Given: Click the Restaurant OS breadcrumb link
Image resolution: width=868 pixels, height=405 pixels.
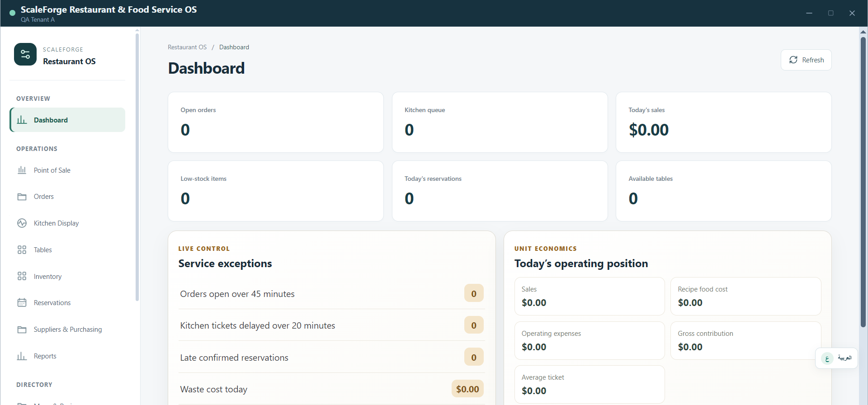Looking at the screenshot, I should pos(187,47).
